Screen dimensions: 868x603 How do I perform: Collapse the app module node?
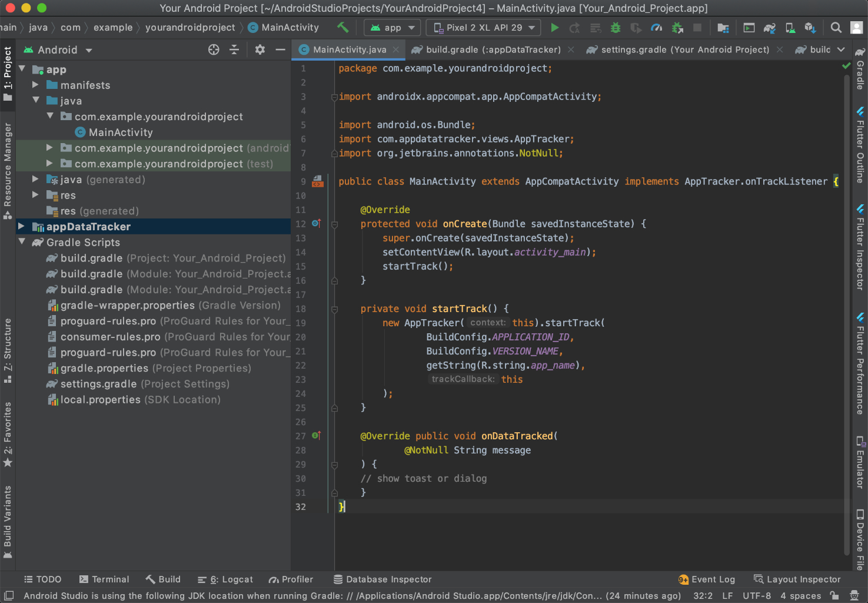22,69
